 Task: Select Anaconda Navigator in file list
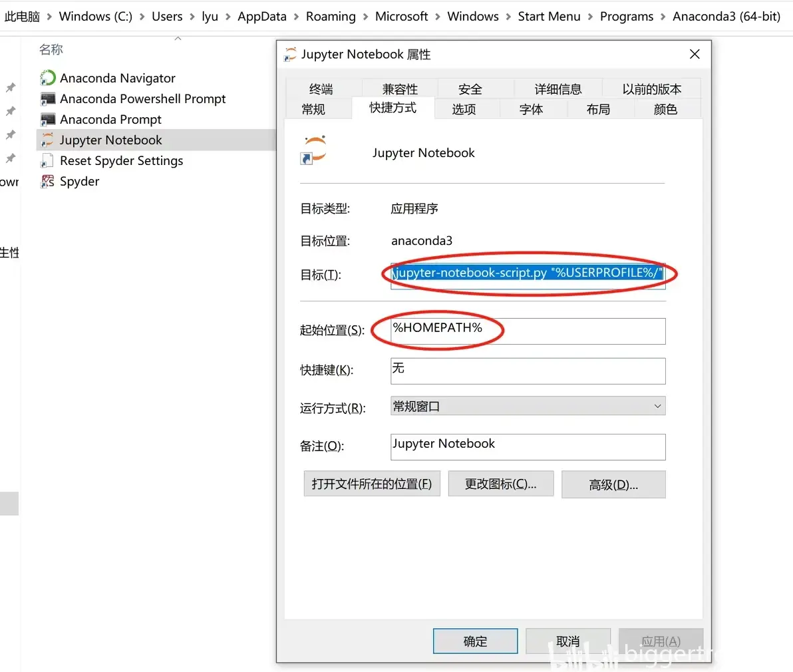(x=117, y=78)
